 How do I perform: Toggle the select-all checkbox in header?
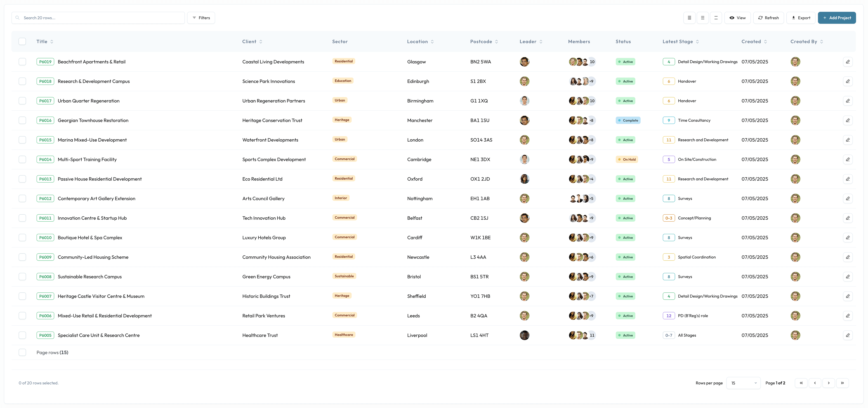[22, 41]
